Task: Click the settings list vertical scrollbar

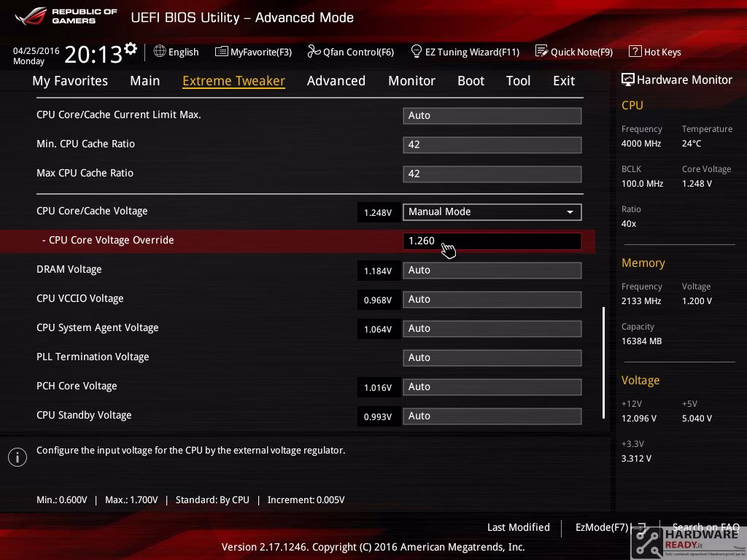Action: click(x=603, y=362)
